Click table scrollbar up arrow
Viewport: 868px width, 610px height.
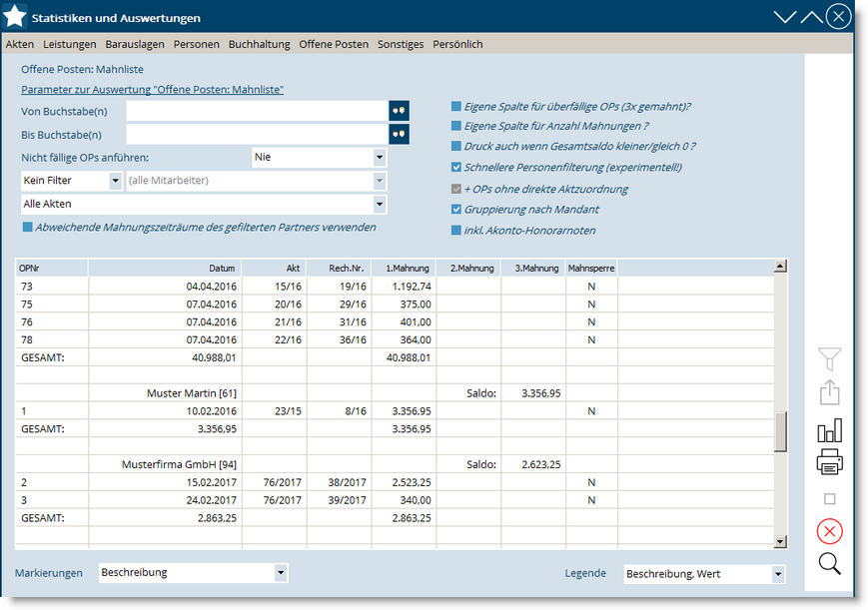[780, 267]
